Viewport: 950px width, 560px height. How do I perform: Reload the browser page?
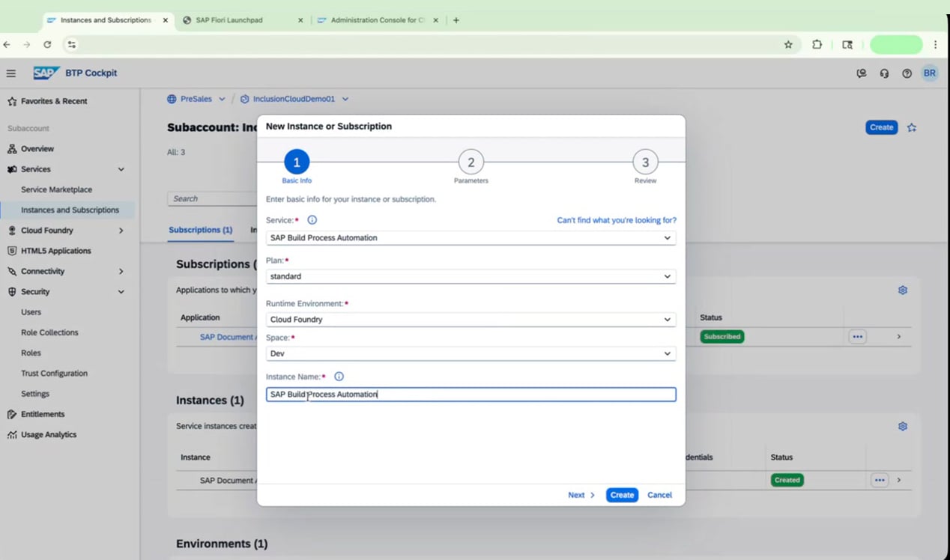click(x=47, y=45)
